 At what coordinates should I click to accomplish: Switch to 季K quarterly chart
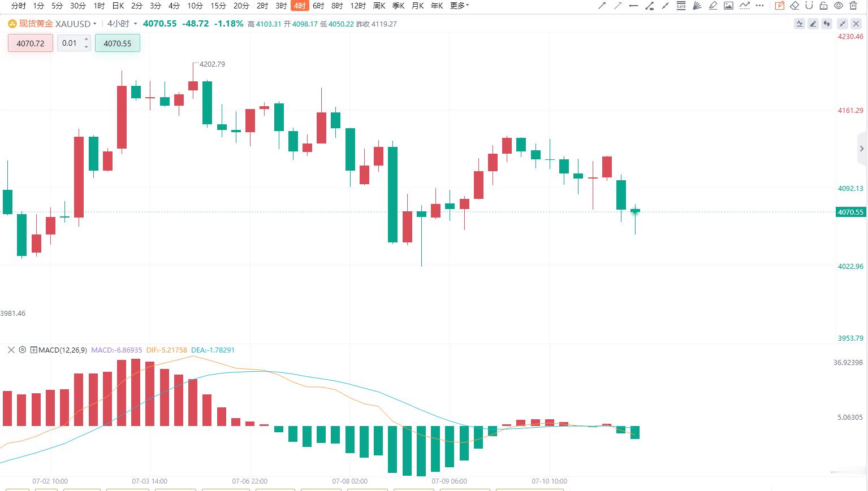(x=398, y=6)
